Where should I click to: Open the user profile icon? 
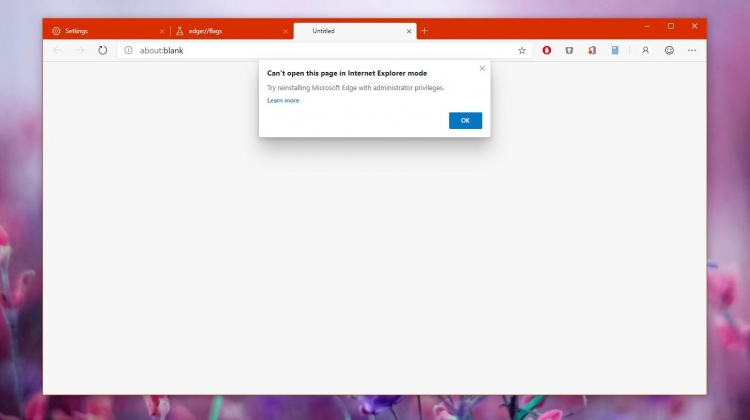645,50
